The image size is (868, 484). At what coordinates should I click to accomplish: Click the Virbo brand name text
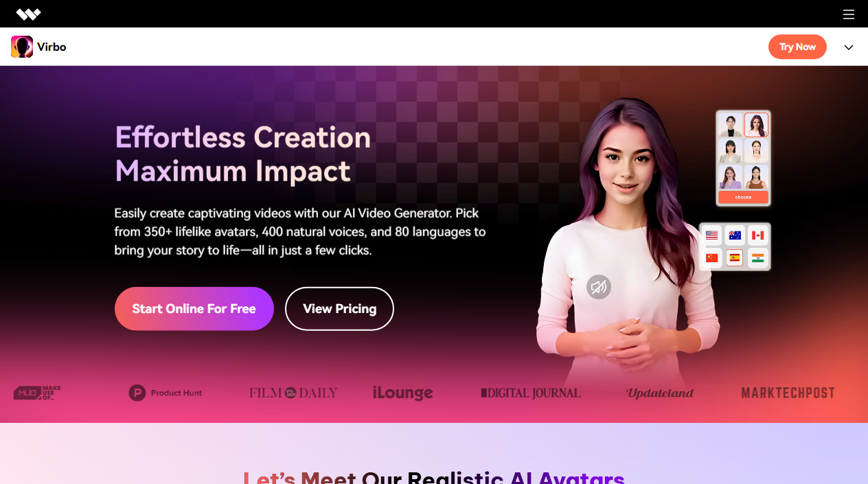pyautogui.click(x=52, y=47)
